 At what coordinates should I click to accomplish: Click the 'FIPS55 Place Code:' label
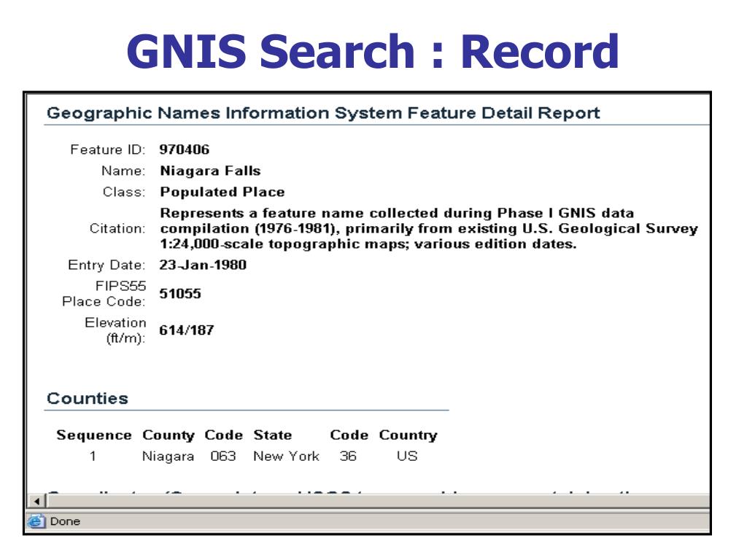(x=104, y=294)
